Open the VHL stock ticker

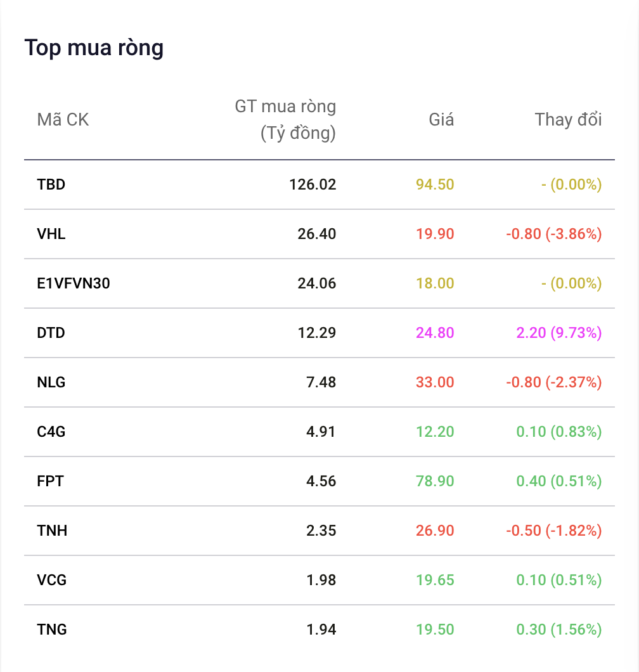51,234
